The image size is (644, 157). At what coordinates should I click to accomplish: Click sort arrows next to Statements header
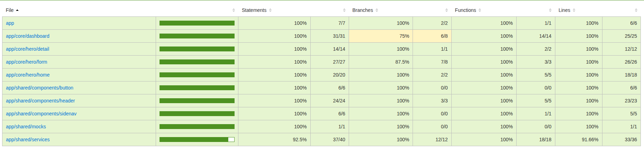(270, 10)
